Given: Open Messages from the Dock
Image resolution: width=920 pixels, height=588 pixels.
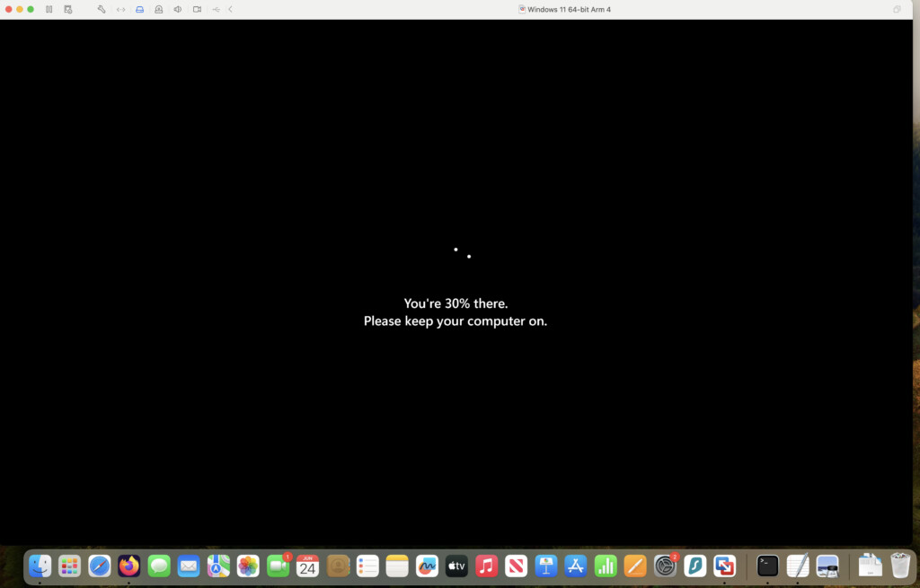Looking at the screenshot, I should (x=159, y=566).
